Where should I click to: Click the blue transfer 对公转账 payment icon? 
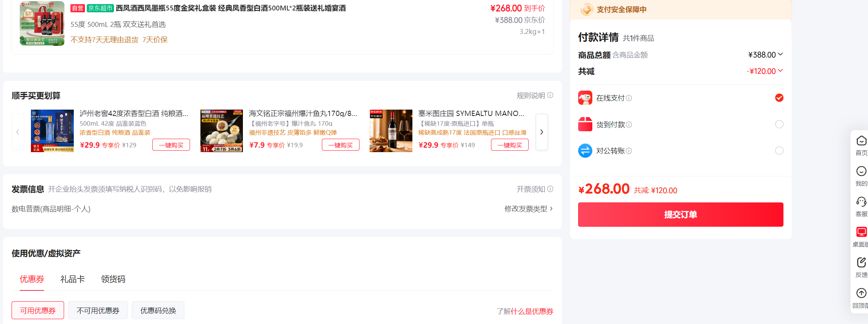pyautogui.click(x=585, y=151)
